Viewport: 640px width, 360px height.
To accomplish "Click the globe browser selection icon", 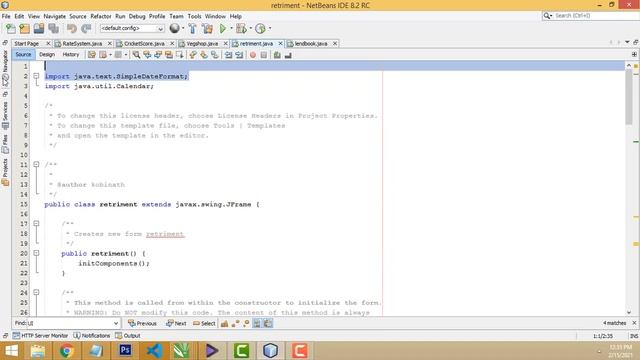I will click(x=174, y=28).
